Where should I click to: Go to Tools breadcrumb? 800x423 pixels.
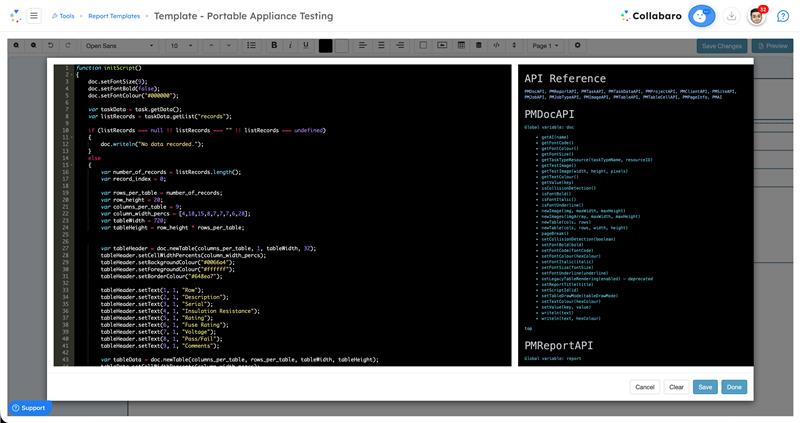coord(63,16)
